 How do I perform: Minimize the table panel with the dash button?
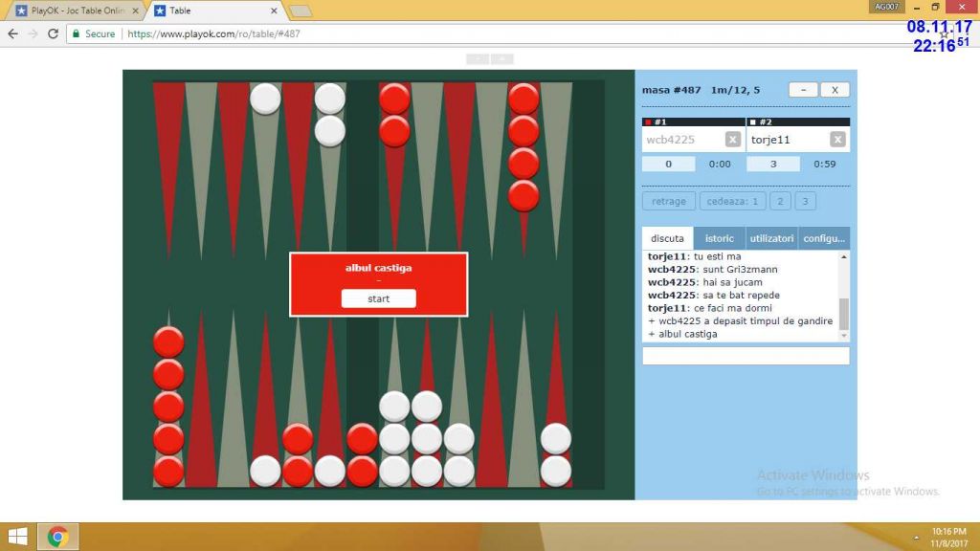tap(803, 90)
